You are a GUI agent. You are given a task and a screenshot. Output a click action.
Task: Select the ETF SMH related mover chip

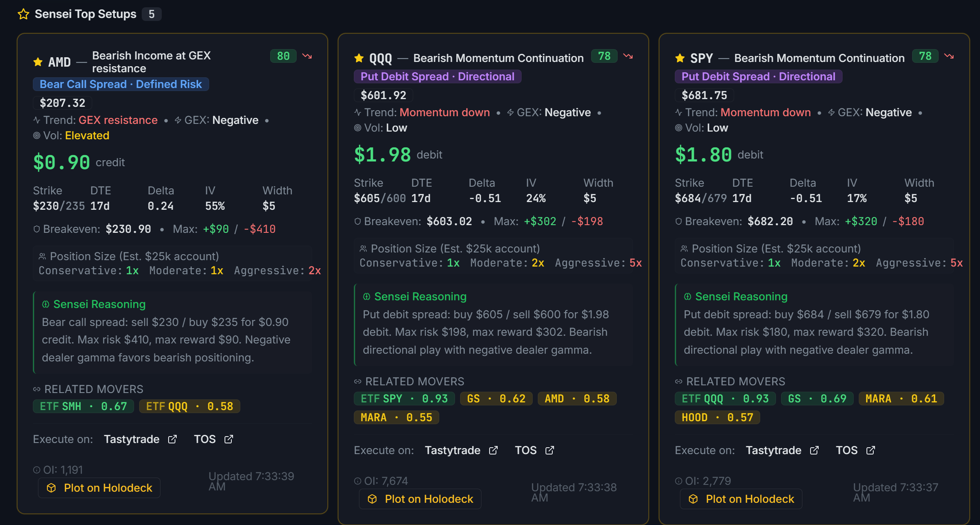83,406
